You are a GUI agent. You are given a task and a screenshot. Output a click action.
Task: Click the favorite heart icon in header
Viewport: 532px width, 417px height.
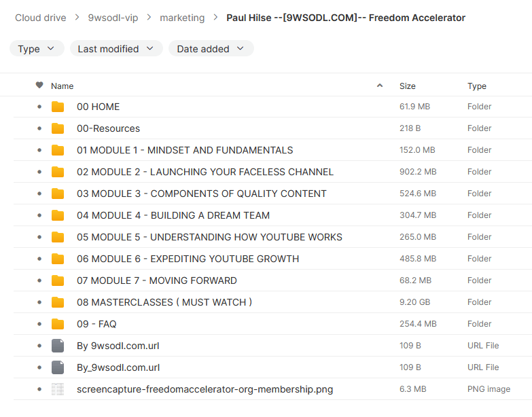point(39,86)
